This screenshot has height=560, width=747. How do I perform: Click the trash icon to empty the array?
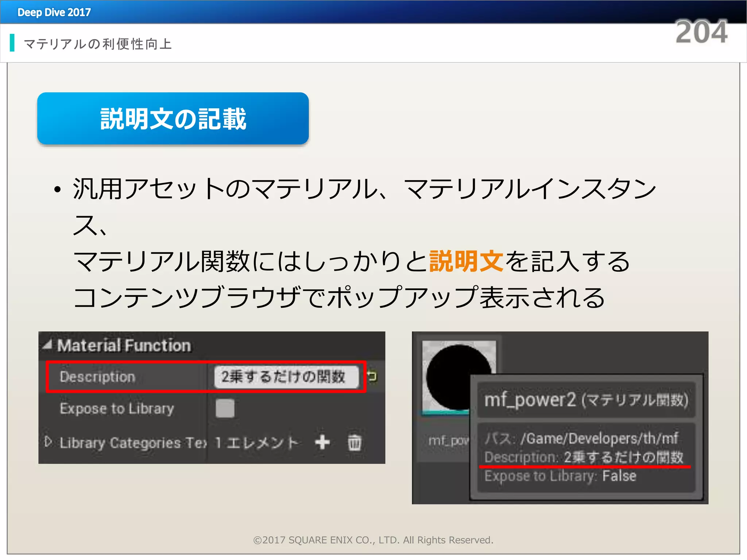355,442
